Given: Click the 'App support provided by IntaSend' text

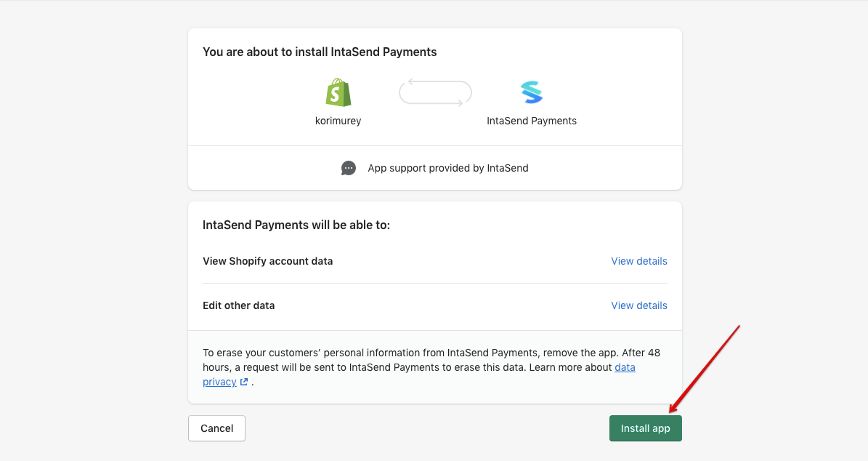Looking at the screenshot, I should 448,168.
